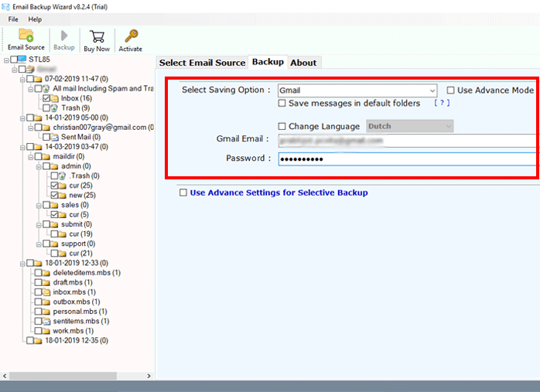Open the Dutch language dropdown
Screen dimensions: 540x392
(x=409, y=126)
